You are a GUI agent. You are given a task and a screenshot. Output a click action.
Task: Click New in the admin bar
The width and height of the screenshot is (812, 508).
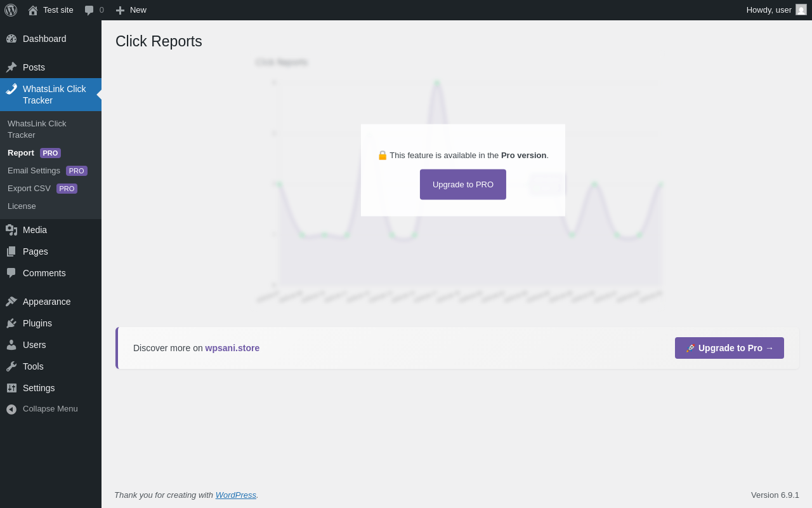[x=131, y=10]
